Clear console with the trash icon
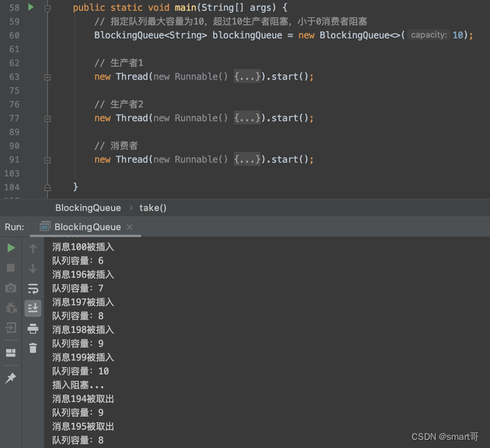490x448 pixels. [x=33, y=348]
